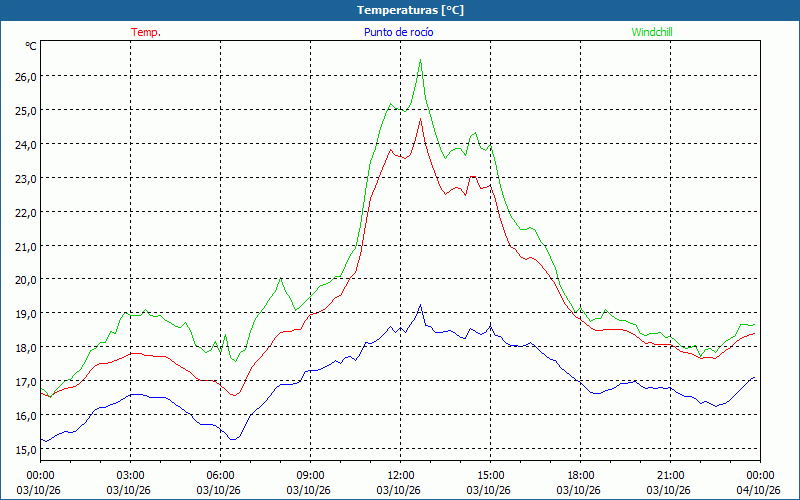This screenshot has height=500, width=800.
Task: Click the 26,0 y-axis value
Action: click(x=26, y=77)
